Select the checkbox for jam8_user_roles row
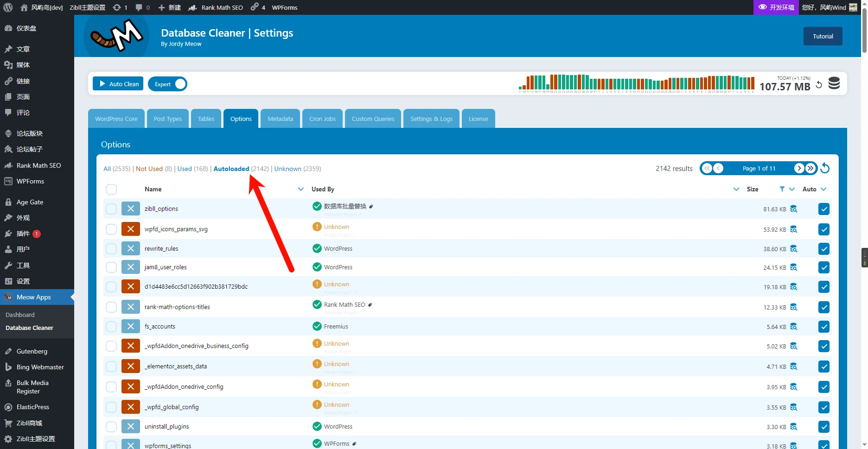The height and width of the screenshot is (449, 868). (x=111, y=267)
